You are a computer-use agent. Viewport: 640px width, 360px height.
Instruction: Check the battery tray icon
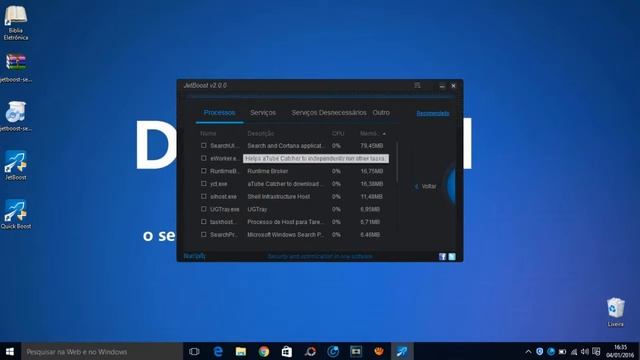[562, 351]
